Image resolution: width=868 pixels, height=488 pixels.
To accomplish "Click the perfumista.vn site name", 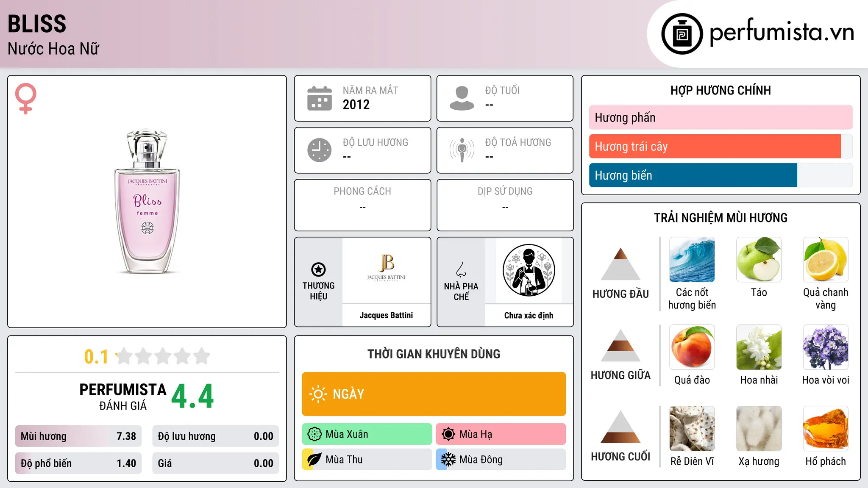I will pos(782,32).
